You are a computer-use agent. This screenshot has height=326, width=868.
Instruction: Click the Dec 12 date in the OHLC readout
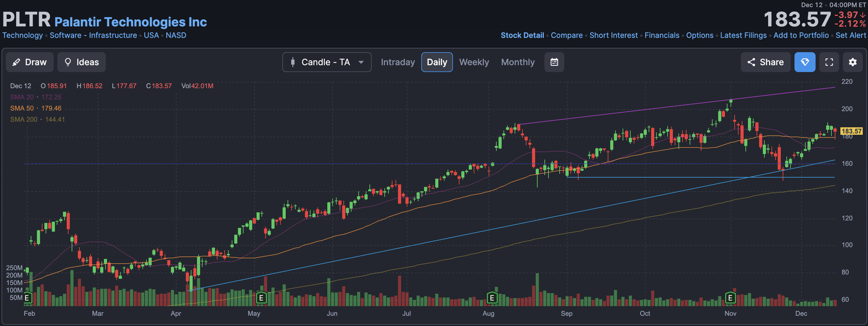[x=20, y=86]
